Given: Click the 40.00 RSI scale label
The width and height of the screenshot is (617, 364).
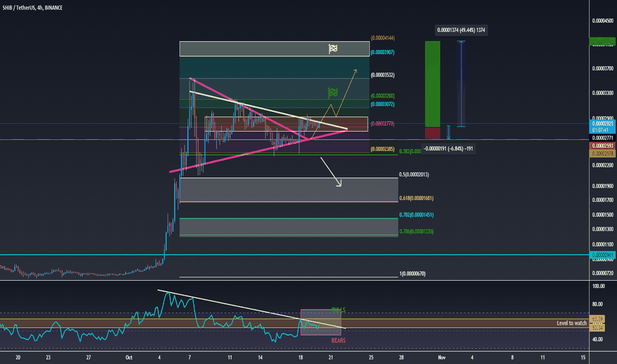Looking at the screenshot, I should (x=598, y=340).
